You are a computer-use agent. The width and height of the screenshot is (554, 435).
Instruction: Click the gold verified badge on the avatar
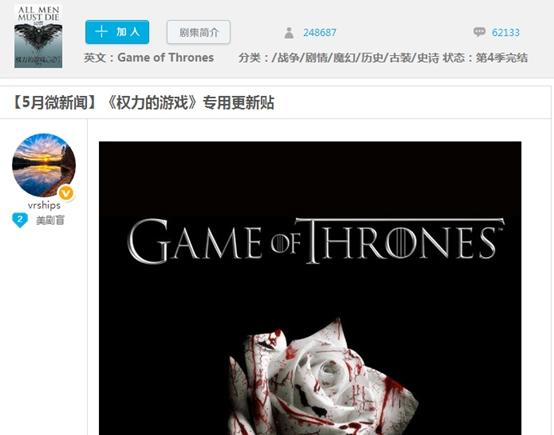[66, 193]
